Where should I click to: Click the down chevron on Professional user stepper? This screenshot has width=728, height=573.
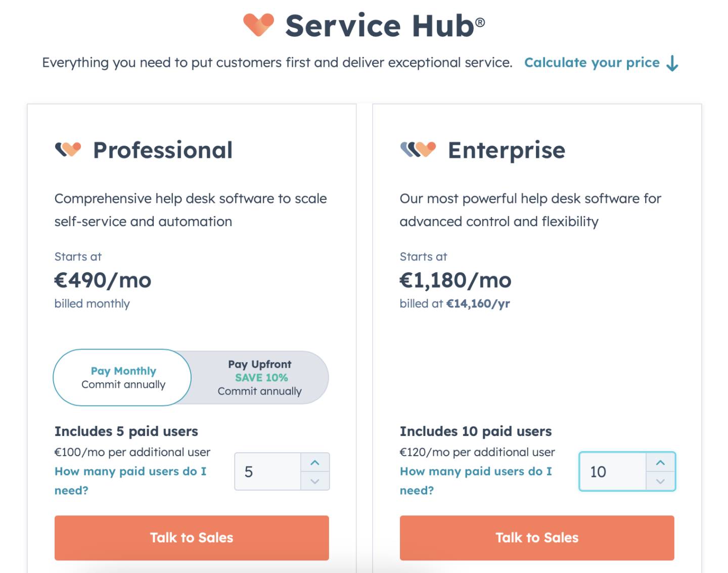coord(314,481)
